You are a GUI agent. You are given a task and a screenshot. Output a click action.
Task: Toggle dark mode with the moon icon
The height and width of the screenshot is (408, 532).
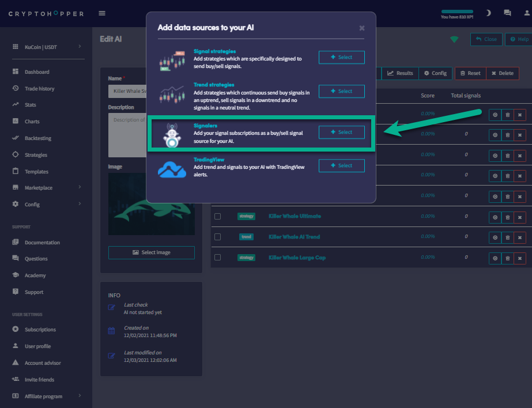click(x=488, y=13)
